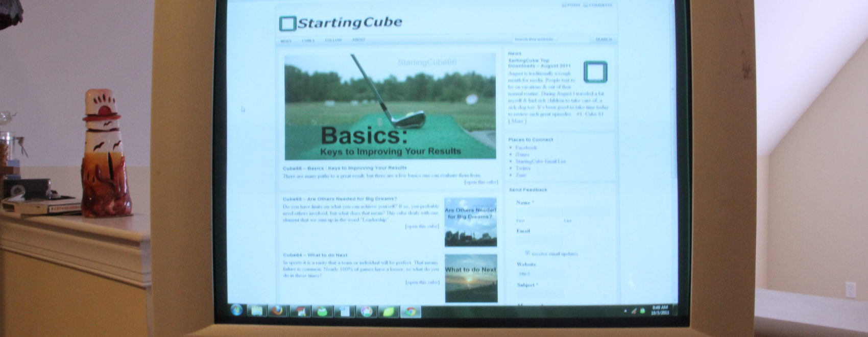Click the More link in News
Image resolution: width=868 pixels, height=337 pixels.
[x=517, y=122]
